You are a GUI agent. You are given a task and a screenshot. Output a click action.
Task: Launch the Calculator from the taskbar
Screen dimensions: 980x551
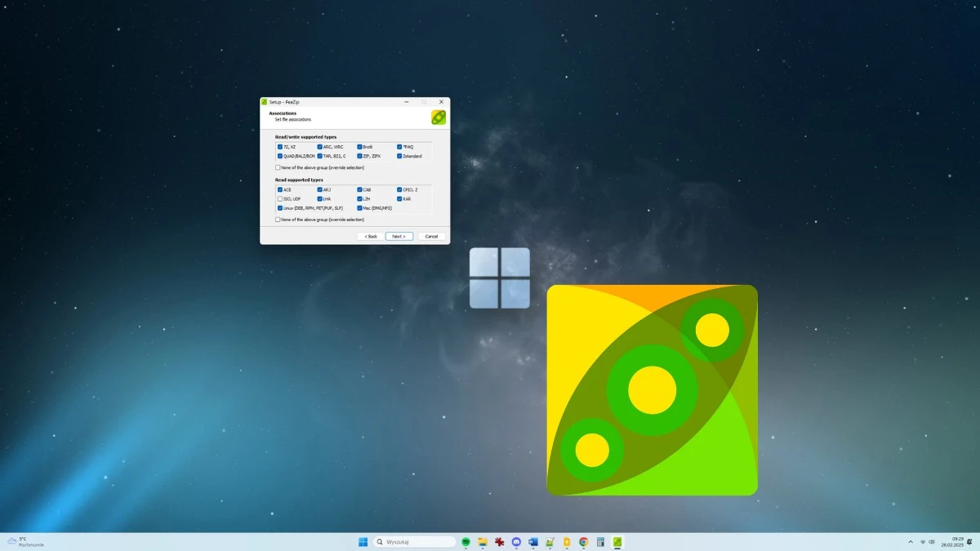(x=600, y=541)
